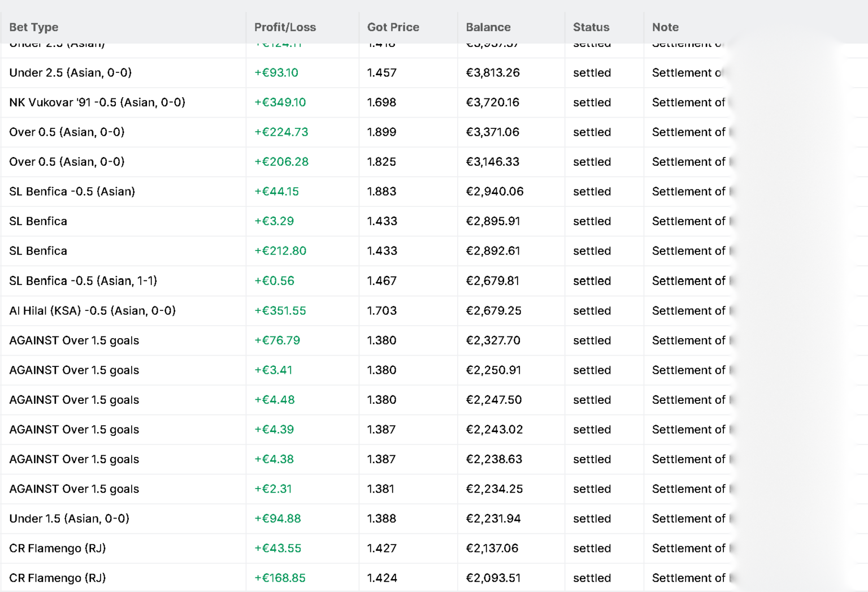Image resolution: width=868 pixels, height=592 pixels.
Task: Select the Over 0.5 row with +€224.73 profit
Action: pyautogui.click(x=67, y=132)
